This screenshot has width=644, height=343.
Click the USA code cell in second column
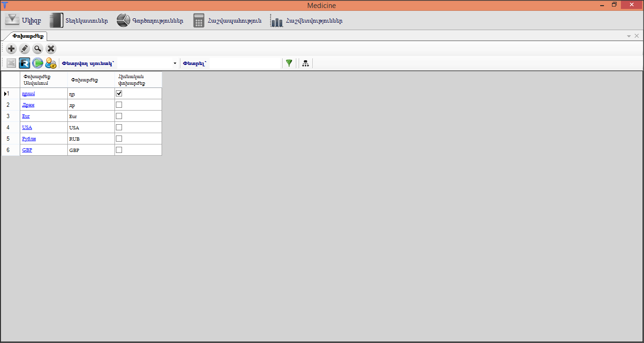pos(91,128)
